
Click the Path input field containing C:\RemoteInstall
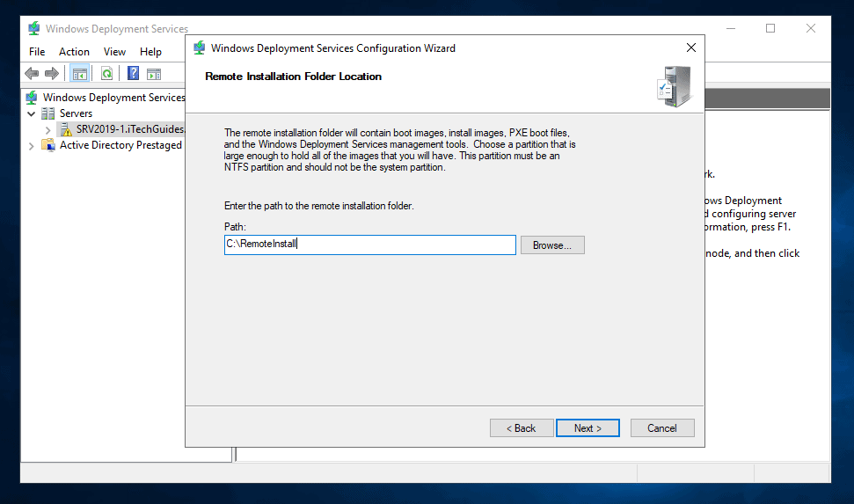[369, 245]
